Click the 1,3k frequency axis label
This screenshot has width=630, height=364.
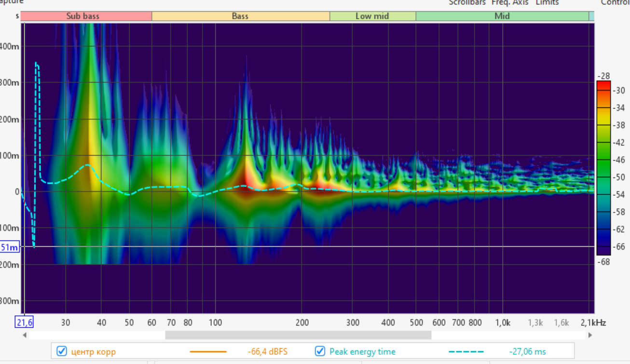535,323
